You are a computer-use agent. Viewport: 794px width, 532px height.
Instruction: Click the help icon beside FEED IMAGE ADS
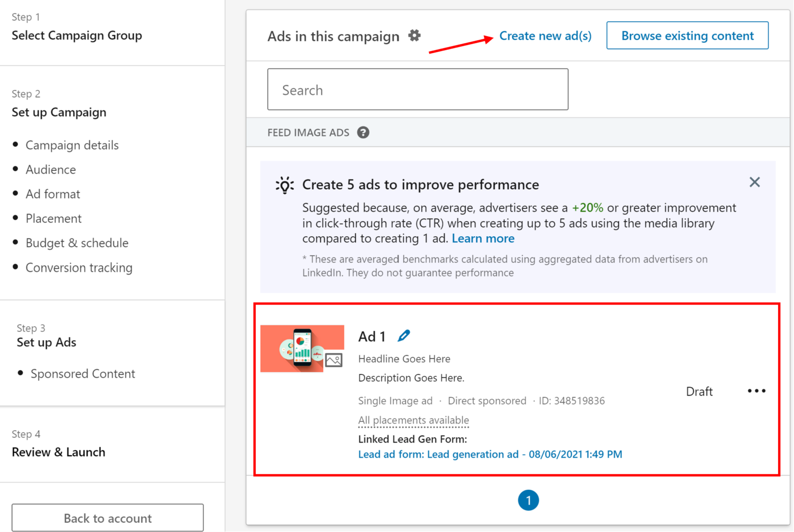363,132
